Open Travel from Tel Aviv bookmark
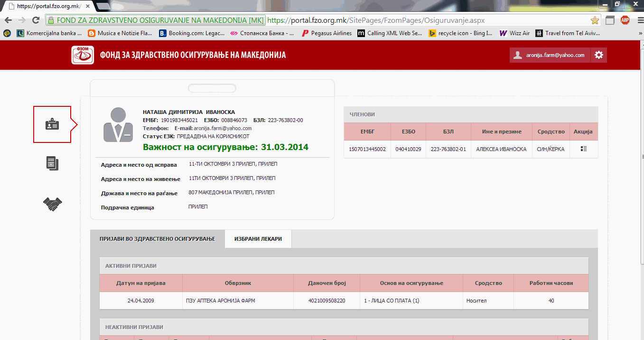 point(568,33)
